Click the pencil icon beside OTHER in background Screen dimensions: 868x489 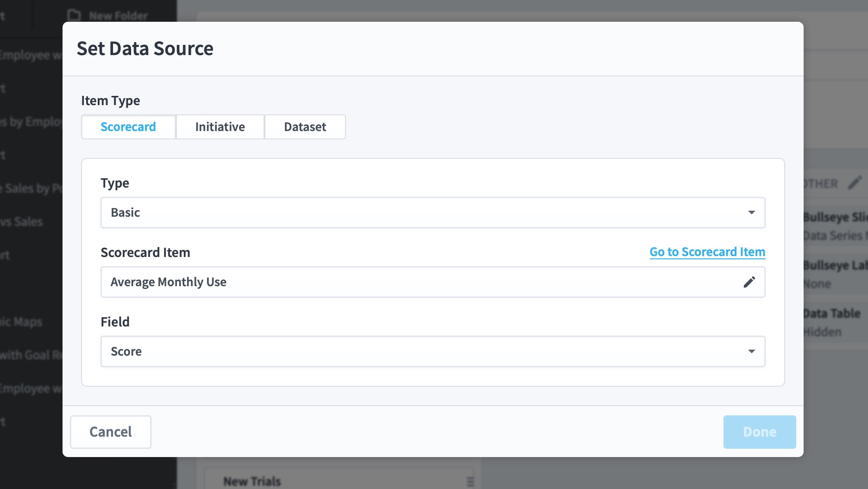(x=855, y=183)
